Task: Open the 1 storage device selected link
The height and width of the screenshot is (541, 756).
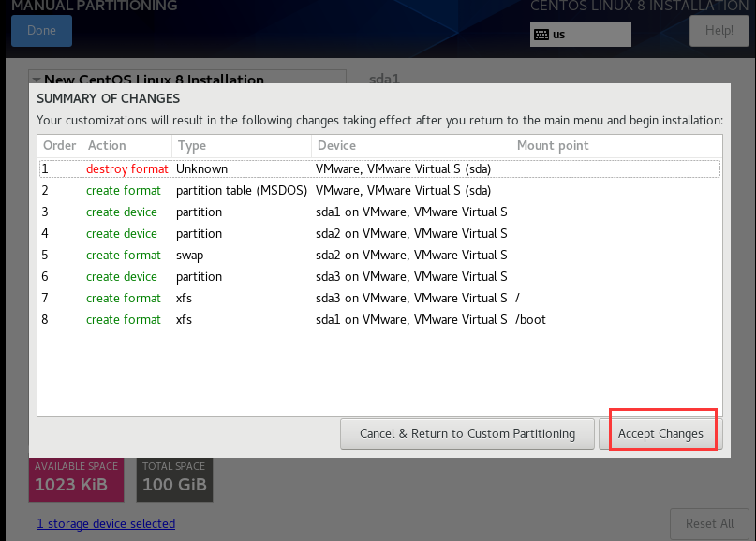Action: (106, 523)
